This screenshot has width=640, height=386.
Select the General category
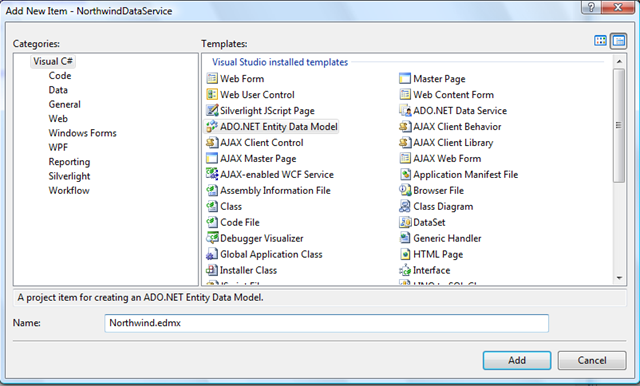(64, 104)
